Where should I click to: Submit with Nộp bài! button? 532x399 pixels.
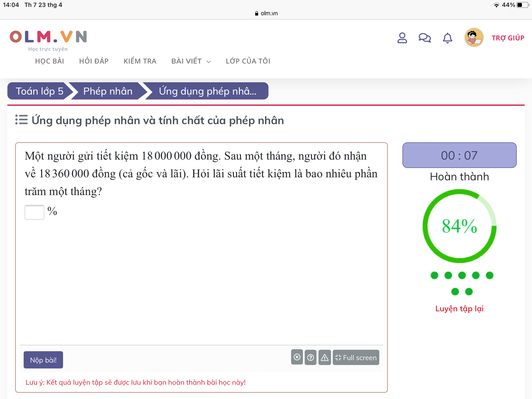(x=43, y=360)
